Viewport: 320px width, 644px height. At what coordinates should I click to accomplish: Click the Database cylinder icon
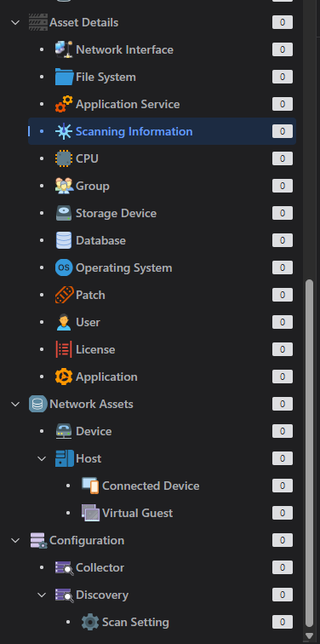pyautogui.click(x=64, y=240)
